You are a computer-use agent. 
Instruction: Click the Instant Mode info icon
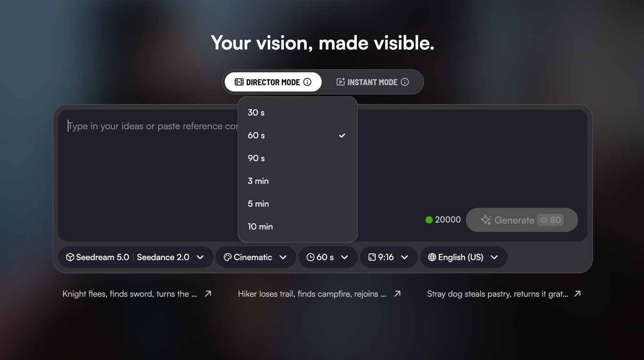point(405,82)
